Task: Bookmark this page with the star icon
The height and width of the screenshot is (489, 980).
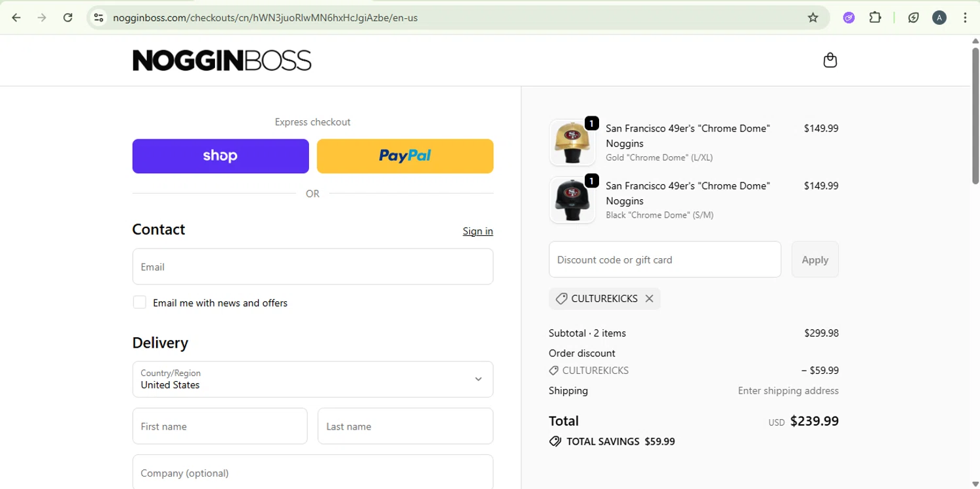Action: (x=813, y=18)
